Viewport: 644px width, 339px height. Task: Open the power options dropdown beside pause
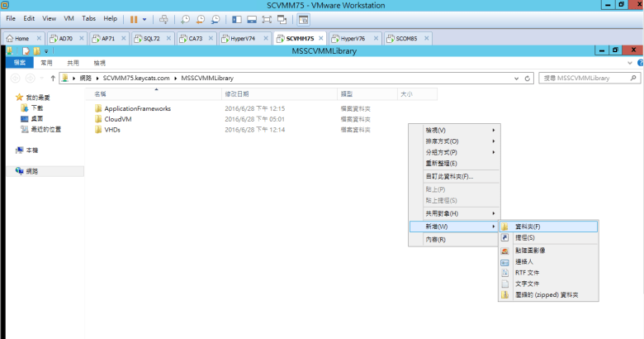click(x=144, y=18)
